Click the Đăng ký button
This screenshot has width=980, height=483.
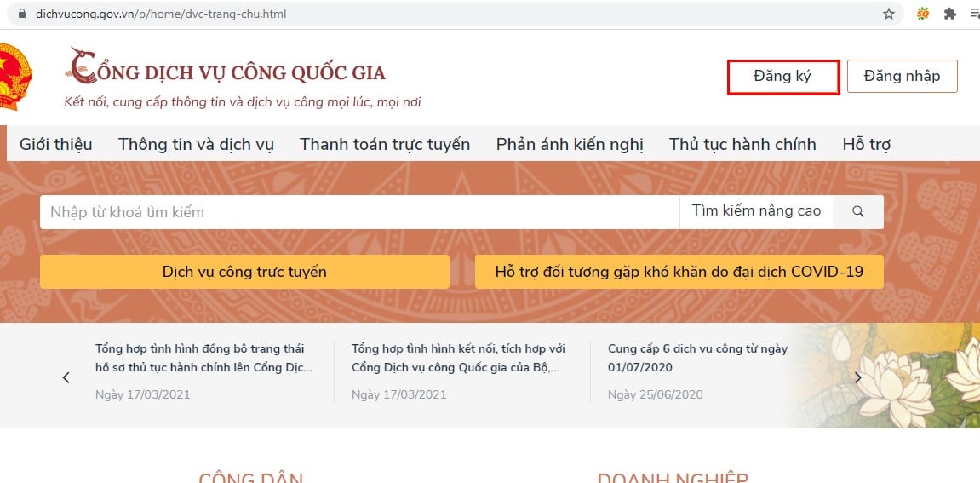coord(783,77)
